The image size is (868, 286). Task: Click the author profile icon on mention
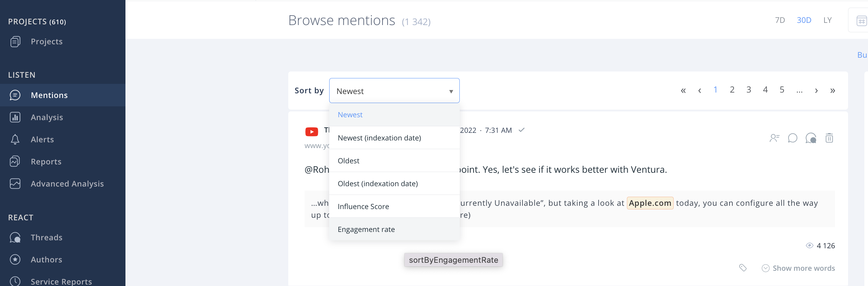[x=774, y=138]
